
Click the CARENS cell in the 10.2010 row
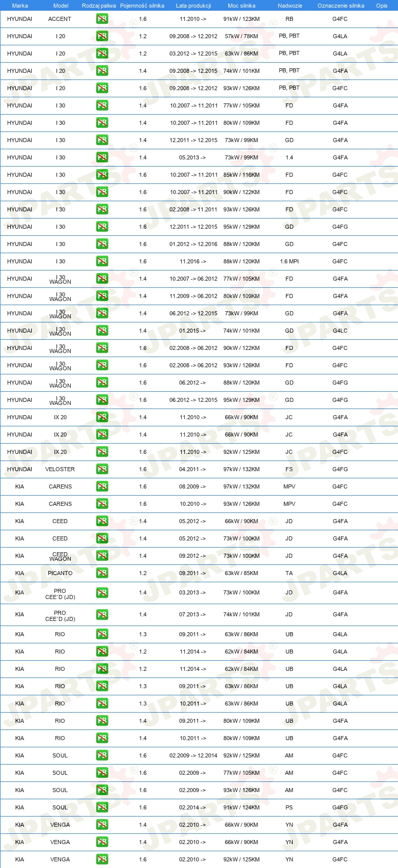pyautogui.click(x=60, y=504)
